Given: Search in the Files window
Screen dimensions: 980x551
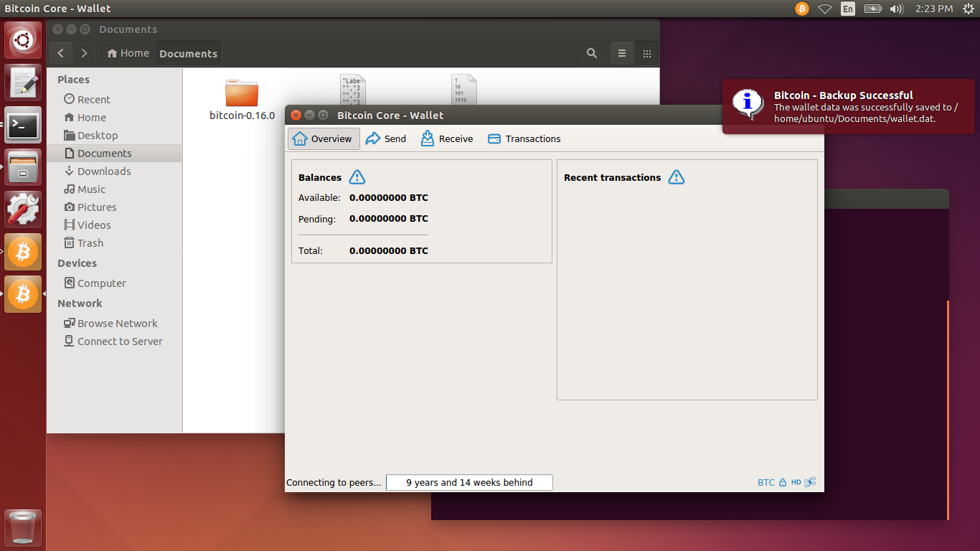Looking at the screenshot, I should 592,53.
